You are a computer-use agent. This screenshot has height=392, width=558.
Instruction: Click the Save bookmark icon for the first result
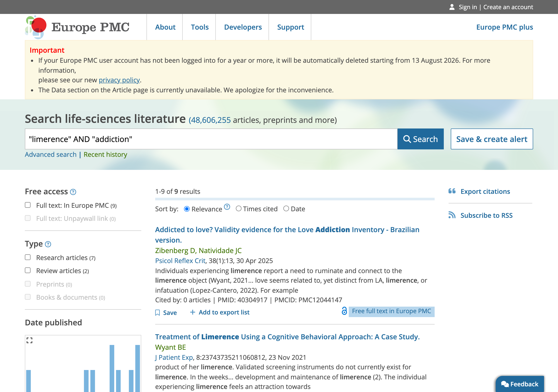click(x=158, y=313)
